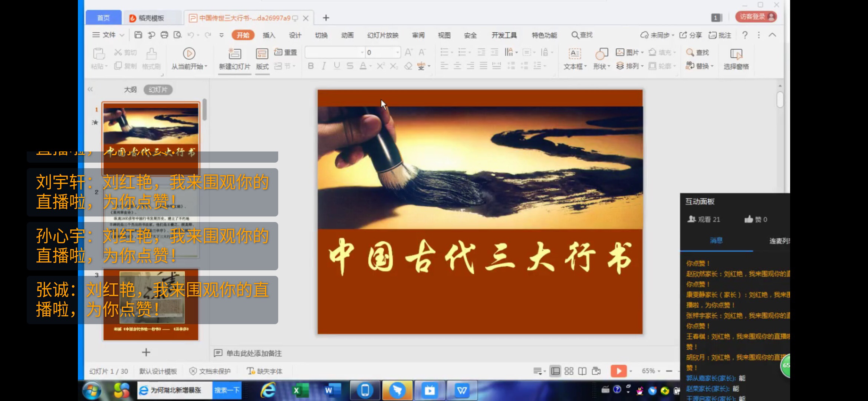Click the 批注 comment icon
This screenshot has height=401, width=868.
coord(712,35)
